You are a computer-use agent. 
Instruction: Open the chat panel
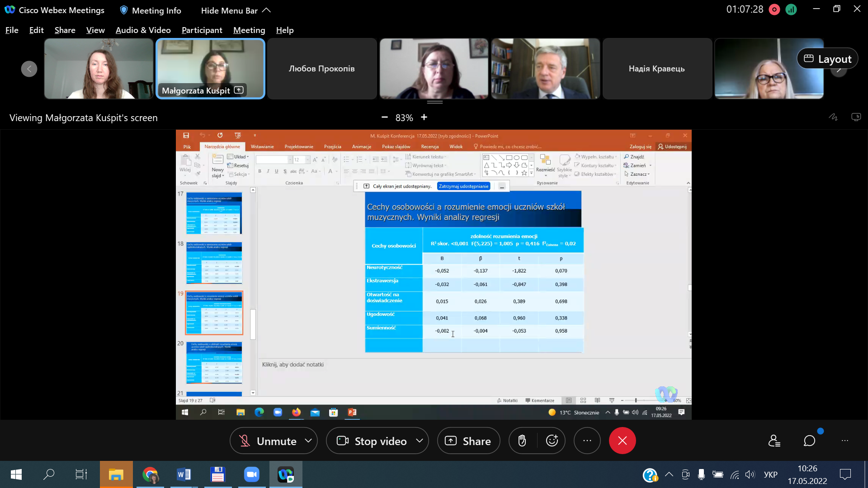[809, 441]
